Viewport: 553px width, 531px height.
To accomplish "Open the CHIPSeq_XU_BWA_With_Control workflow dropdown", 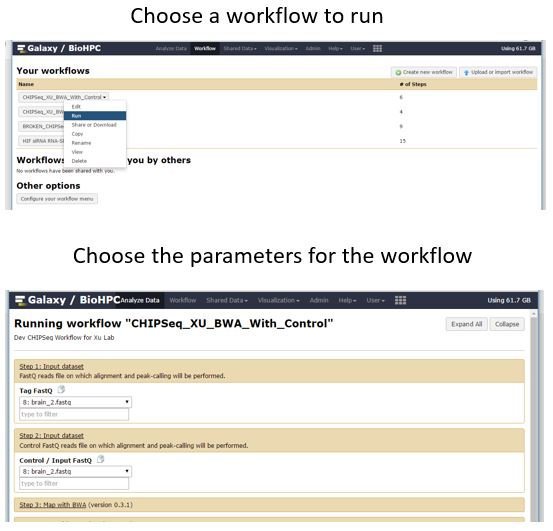I will tap(63, 97).
